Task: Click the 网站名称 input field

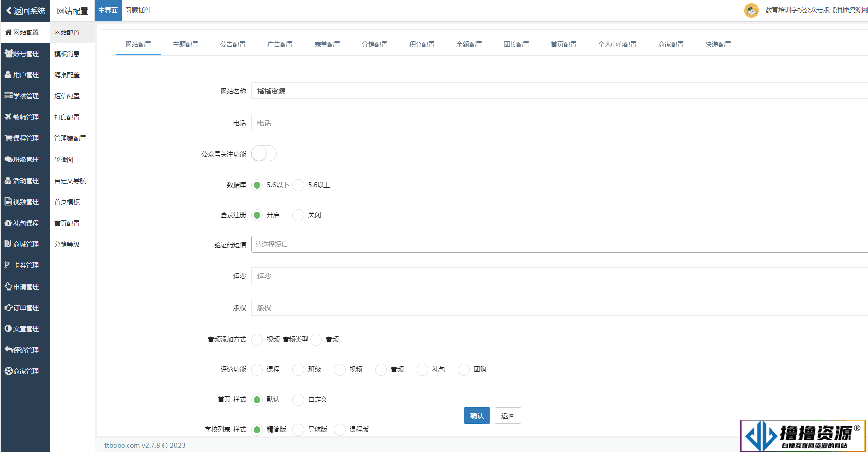Action: click(x=559, y=91)
